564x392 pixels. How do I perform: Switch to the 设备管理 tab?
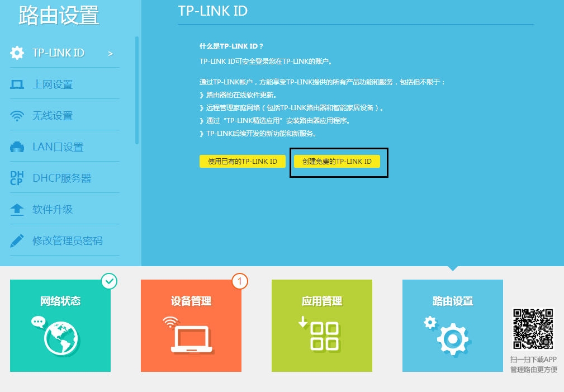[x=191, y=325]
